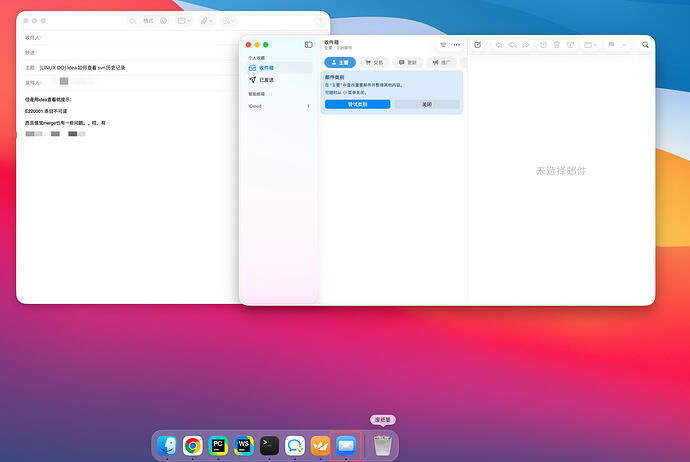Toggle the sidebar in the Mail window
The image size is (690, 462).
coord(308,45)
